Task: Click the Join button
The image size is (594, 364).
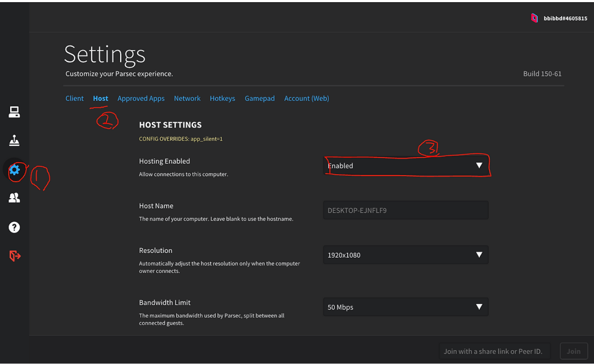Action: pos(574,351)
